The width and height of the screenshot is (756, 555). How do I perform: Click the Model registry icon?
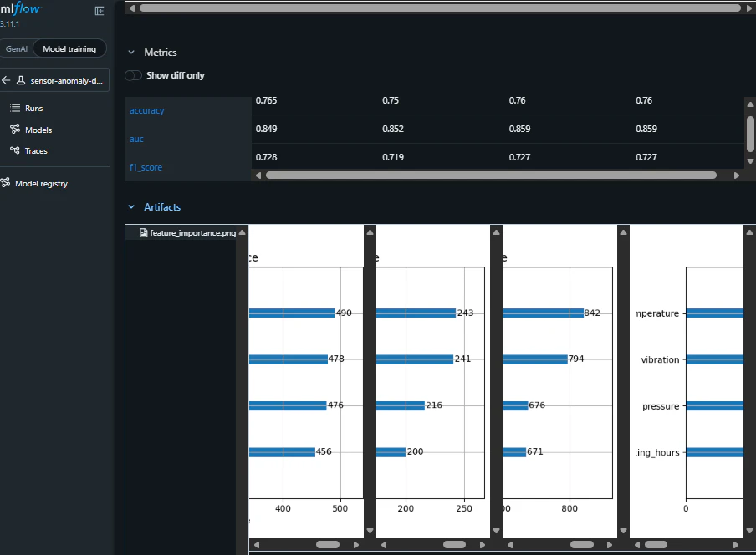pyautogui.click(x=5, y=182)
